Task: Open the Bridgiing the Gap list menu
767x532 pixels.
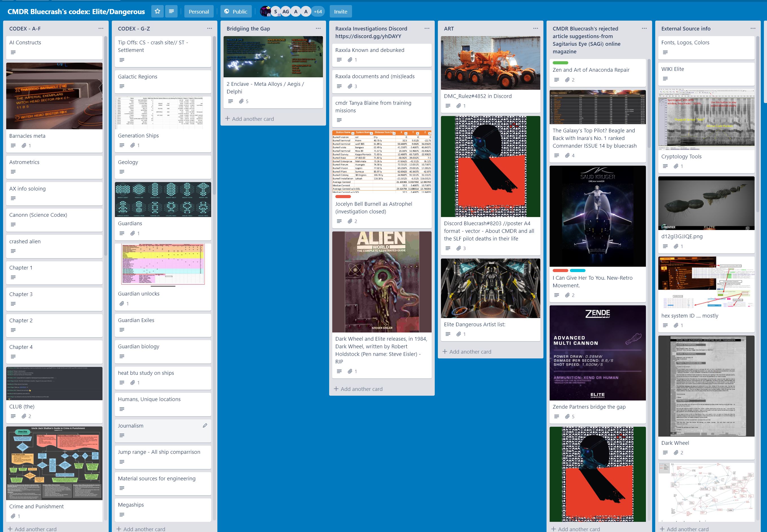Action: point(318,28)
